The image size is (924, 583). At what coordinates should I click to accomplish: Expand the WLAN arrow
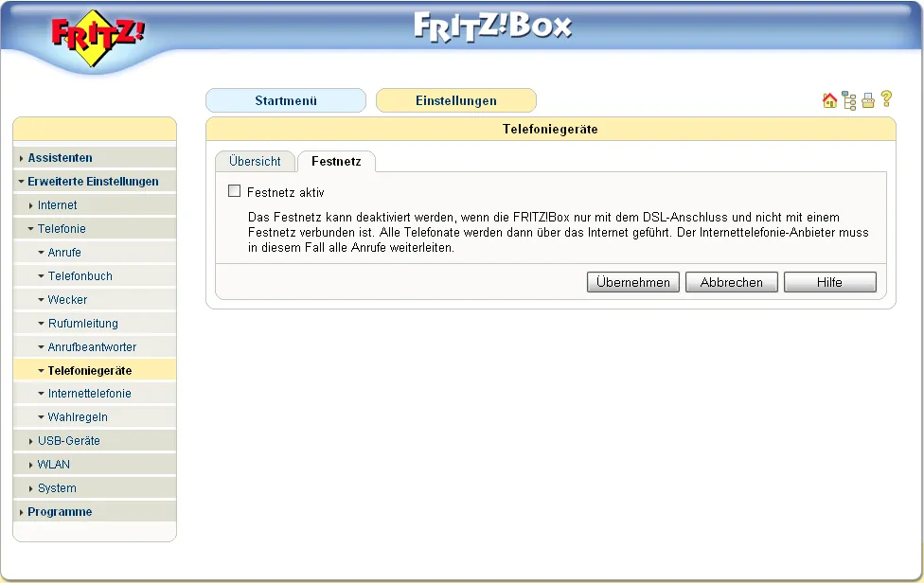pos(30,465)
